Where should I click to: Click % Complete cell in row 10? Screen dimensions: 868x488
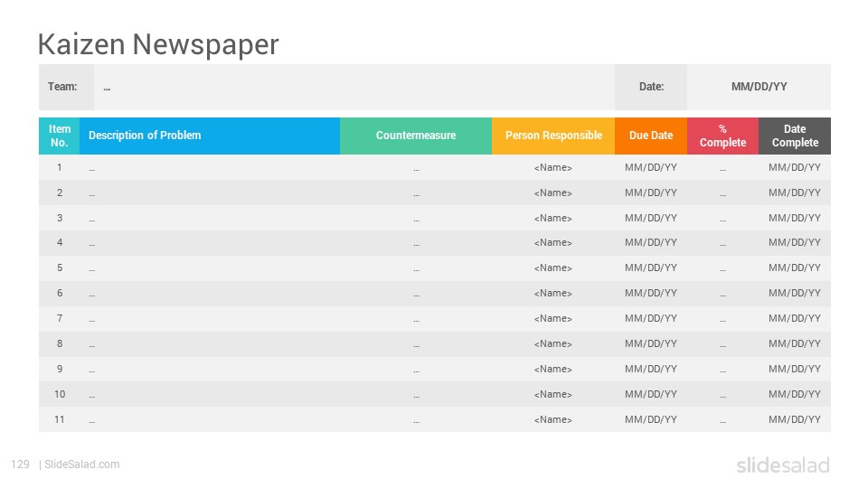[723, 395]
